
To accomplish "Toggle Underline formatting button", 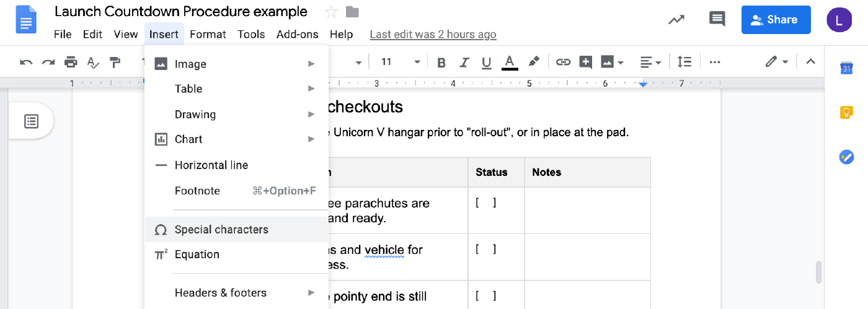I will [x=486, y=62].
